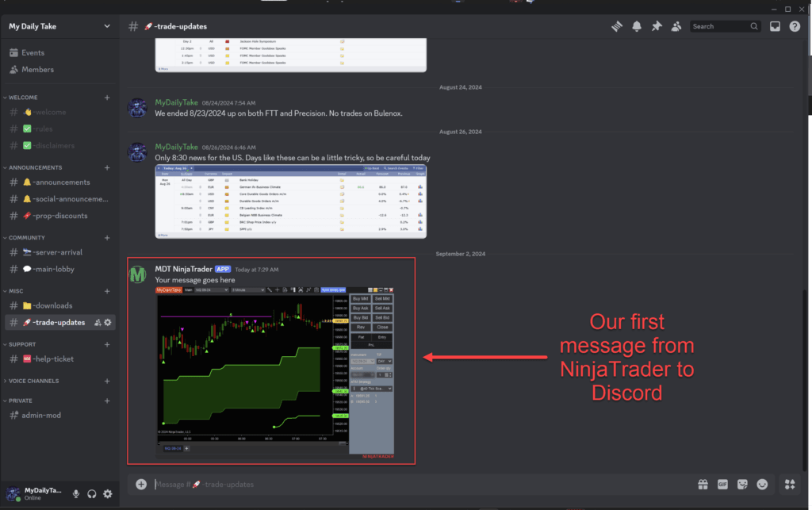Open Aug 26 economic calendar image
The width and height of the screenshot is (812, 510).
tap(290, 201)
